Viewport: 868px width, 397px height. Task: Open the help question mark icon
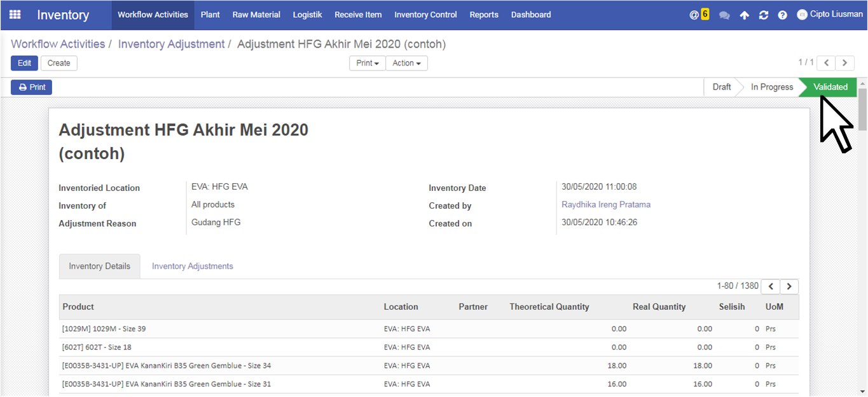[782, 15]
